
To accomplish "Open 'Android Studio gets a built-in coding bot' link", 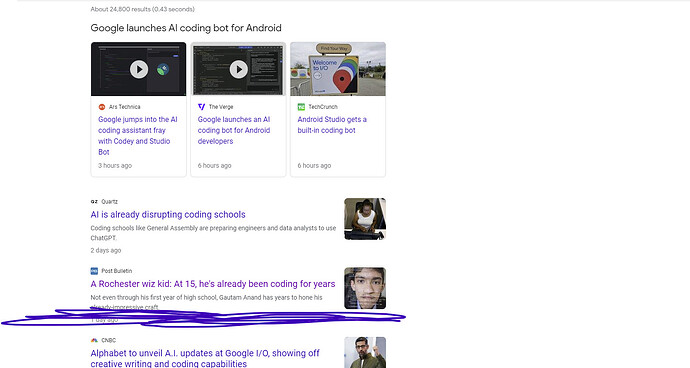I will click(x=332, y=125).
